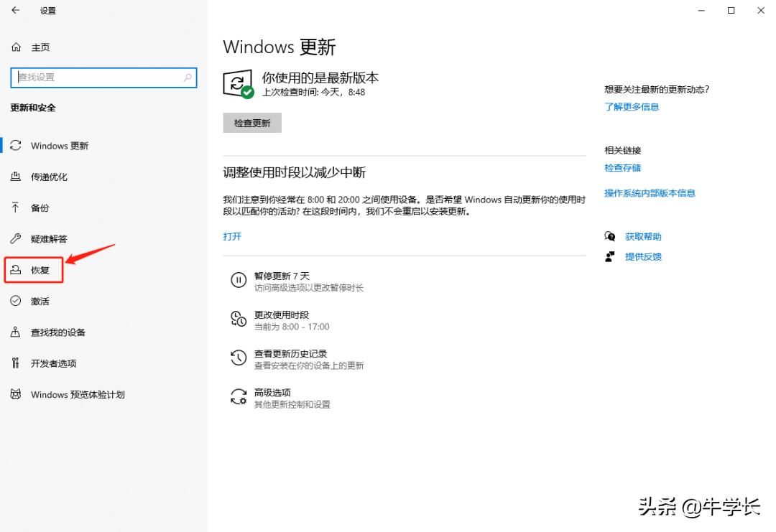Click the 相关链接 heading
Screen dimensions: 776x532
tap(622, 150)
